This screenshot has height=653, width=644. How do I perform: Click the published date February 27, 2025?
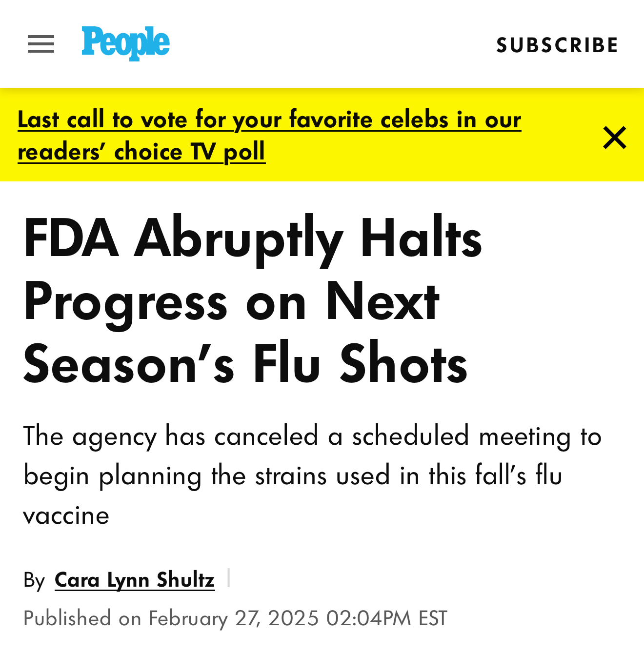234,618
